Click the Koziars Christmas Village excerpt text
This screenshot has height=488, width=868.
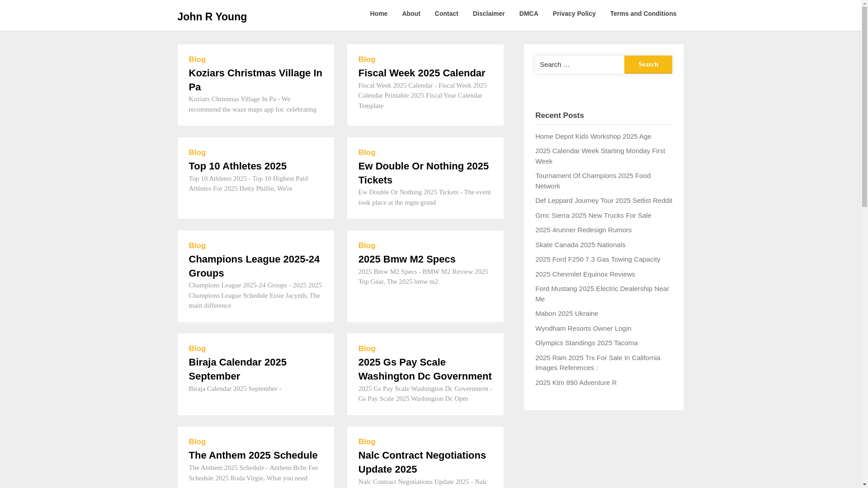tap(252, 104)
